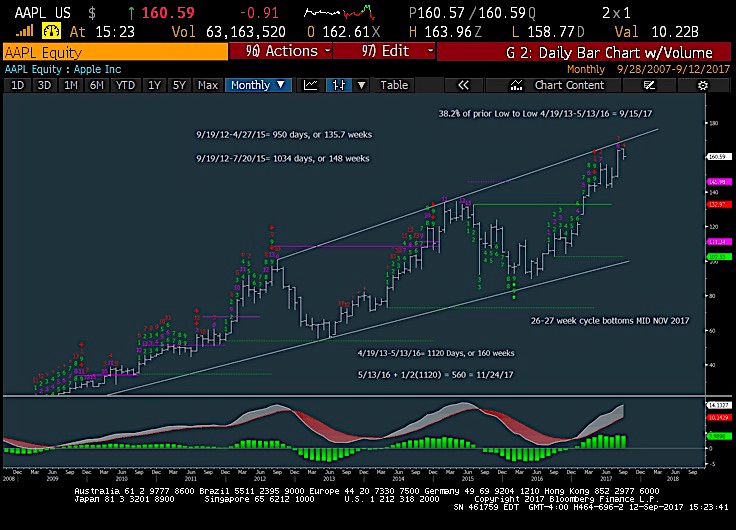The width and height of the screenshot is (736, 530).
Task: Click the green 3.9898 histogram value tag
Action: [719, 436]
